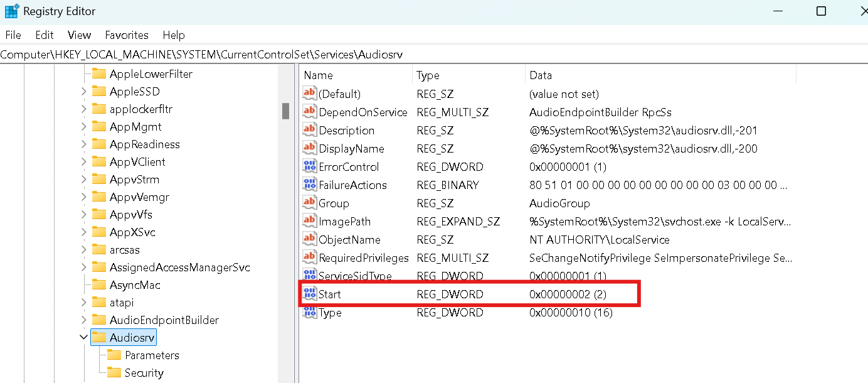The height and width of the screenshot is (383, 868).
Task: Select the AsyncMac folder icon
Action: (x=99, y=284)
